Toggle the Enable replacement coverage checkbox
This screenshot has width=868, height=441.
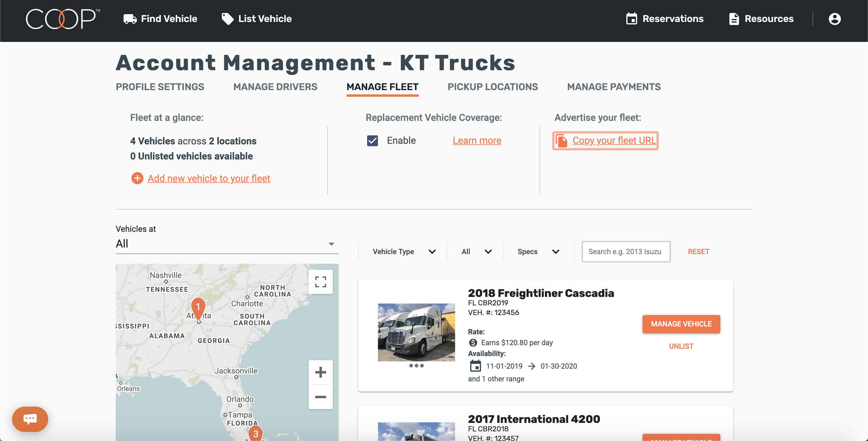pos(372,140)
